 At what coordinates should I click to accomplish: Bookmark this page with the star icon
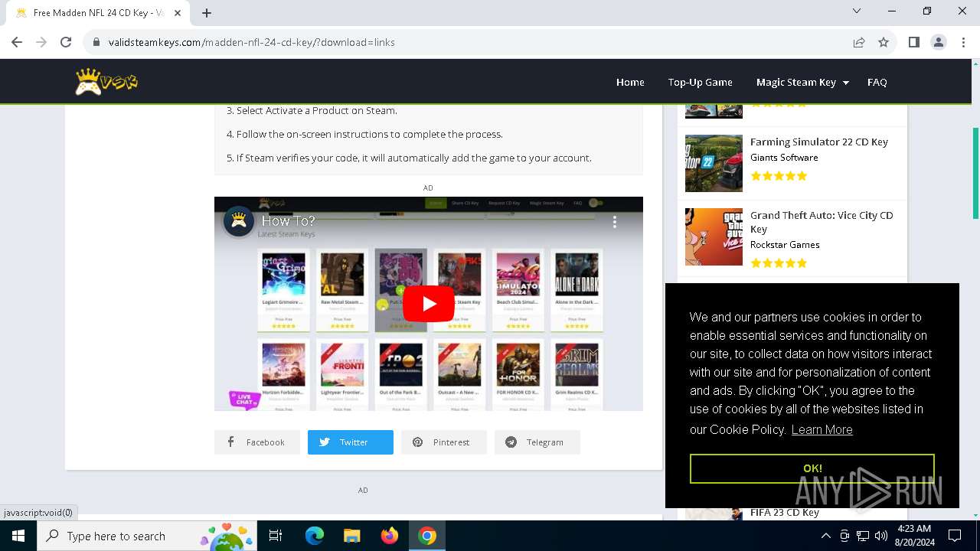point(884,42)
